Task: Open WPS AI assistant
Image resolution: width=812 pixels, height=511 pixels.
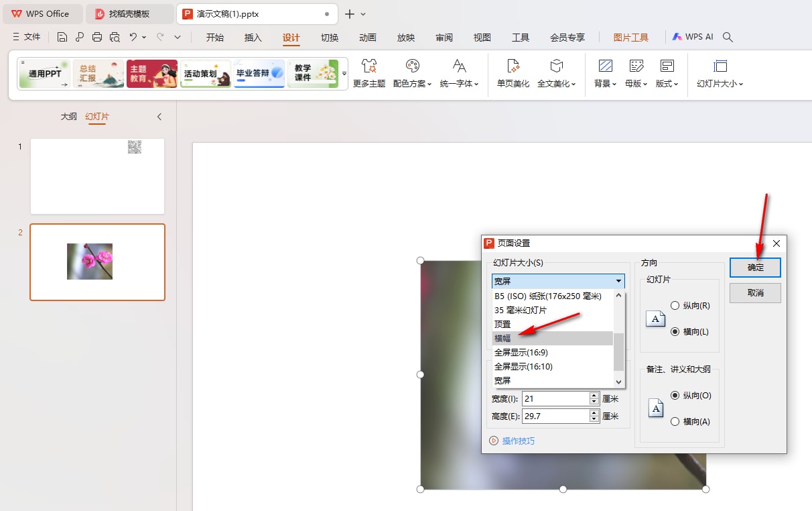Action: [x=693, y=37]
